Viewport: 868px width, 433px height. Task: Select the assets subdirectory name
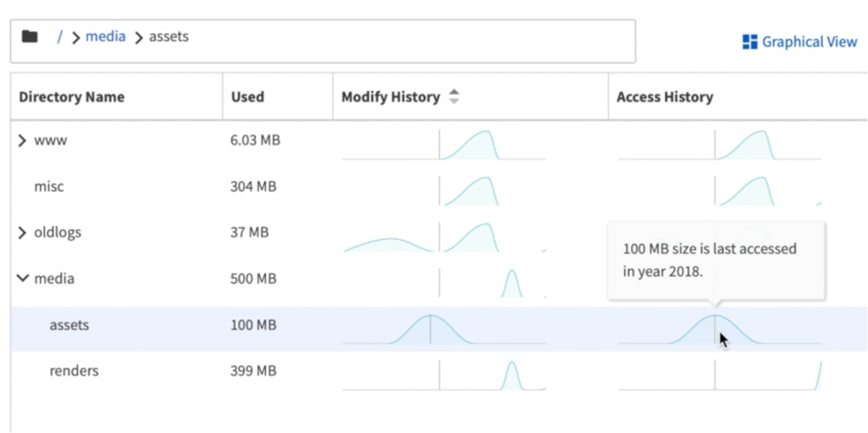pos(69,325)
